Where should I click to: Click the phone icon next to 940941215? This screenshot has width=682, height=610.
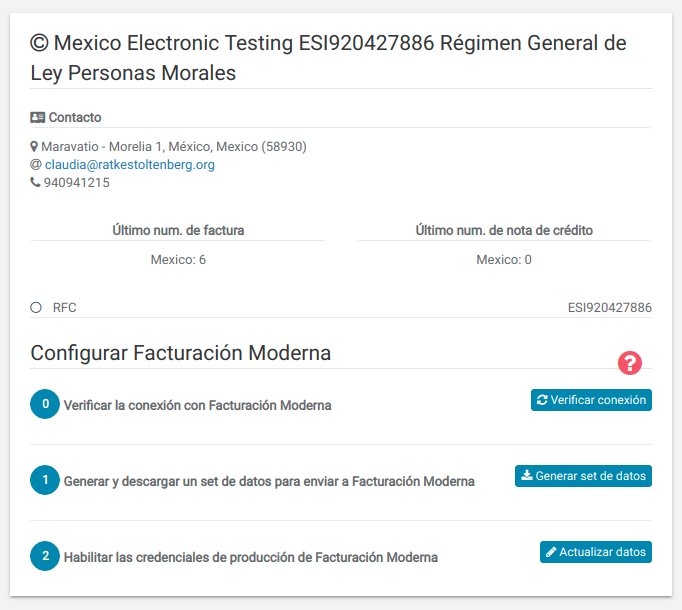pyautogui.click(x=35, y=182)
